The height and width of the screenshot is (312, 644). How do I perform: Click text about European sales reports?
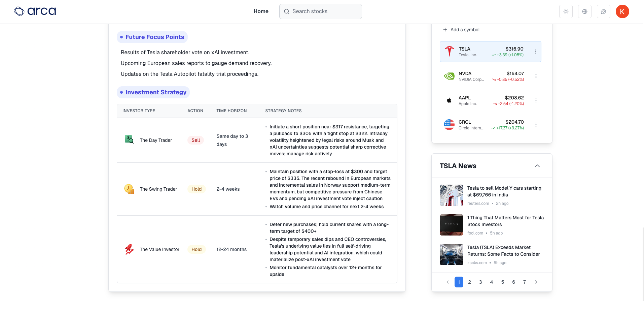pyautogui.click(x=196, y=63)
